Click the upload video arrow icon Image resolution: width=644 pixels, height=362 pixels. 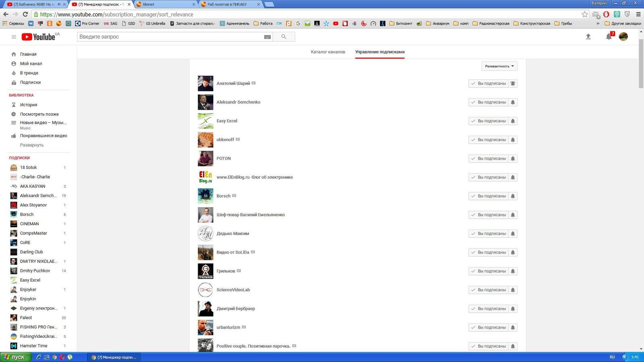click(x=588, y=37)
